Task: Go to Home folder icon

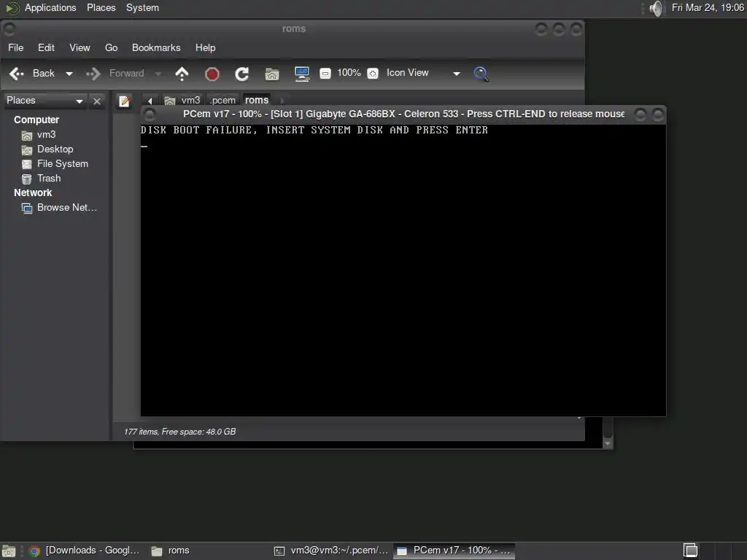Action: tap(272, 74)
